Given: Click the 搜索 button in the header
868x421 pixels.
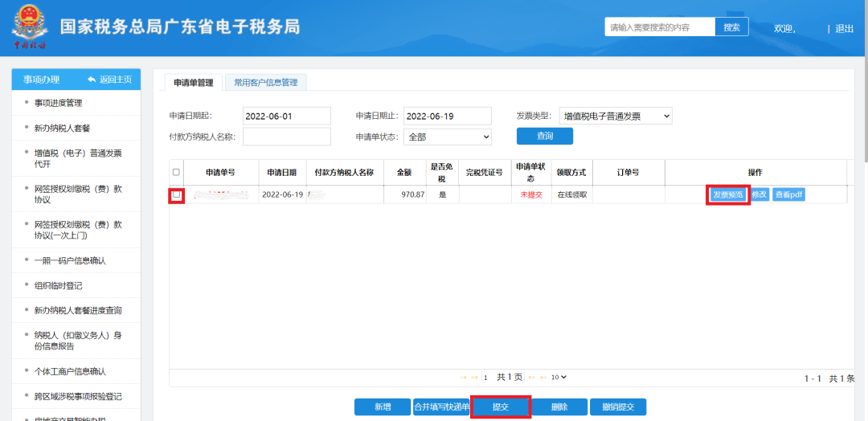Looking at the screenshot, I should click(x=732, y=27).
